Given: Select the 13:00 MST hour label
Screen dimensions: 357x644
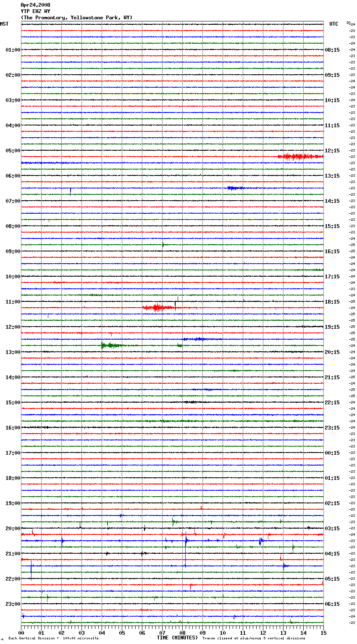Looking at the screenshot, I should 13,352.
